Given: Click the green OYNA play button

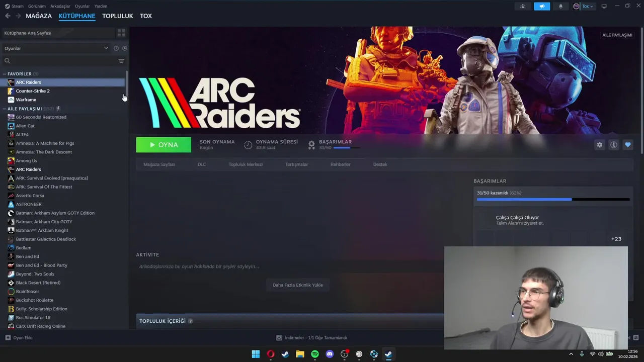Looking at the screenshot, I should coord(164,145).
